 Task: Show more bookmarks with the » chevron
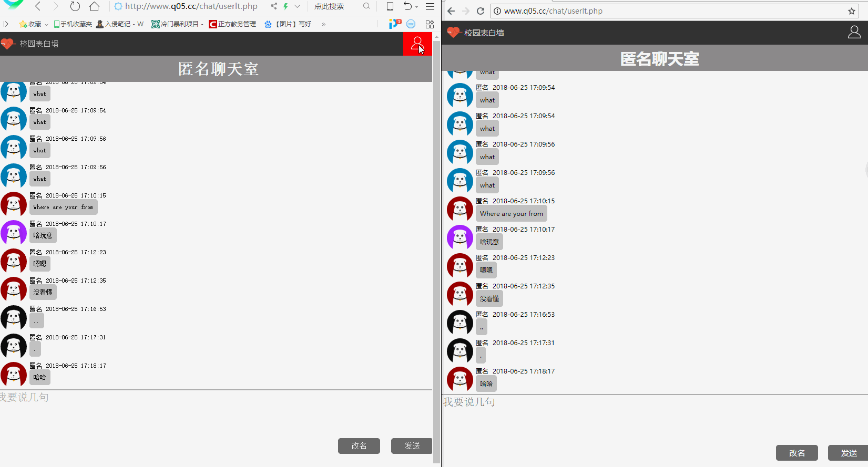pos(323,24)
